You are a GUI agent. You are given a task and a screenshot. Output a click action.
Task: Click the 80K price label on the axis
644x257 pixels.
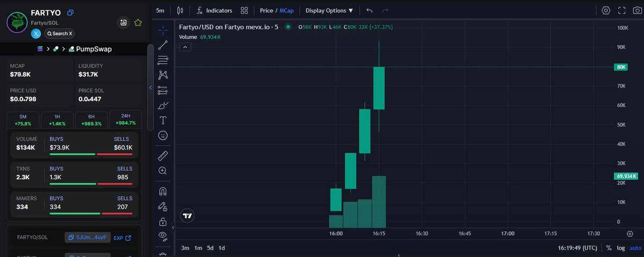pyautogui.click(x=621, y=67)
